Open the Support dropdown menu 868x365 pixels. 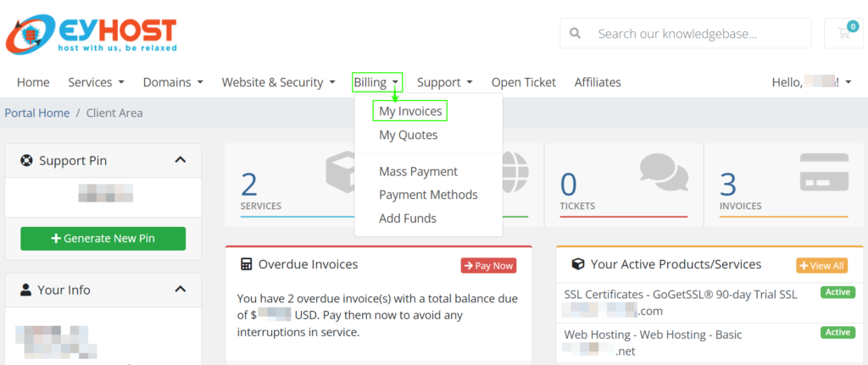pyautogui.click(x=444, y=82)
